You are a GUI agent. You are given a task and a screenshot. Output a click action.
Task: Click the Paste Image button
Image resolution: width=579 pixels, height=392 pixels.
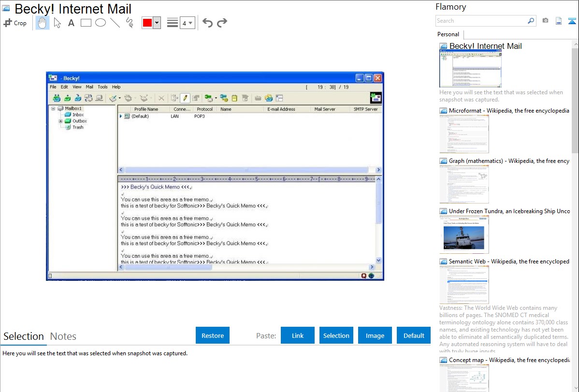click(x=375, y=335)
